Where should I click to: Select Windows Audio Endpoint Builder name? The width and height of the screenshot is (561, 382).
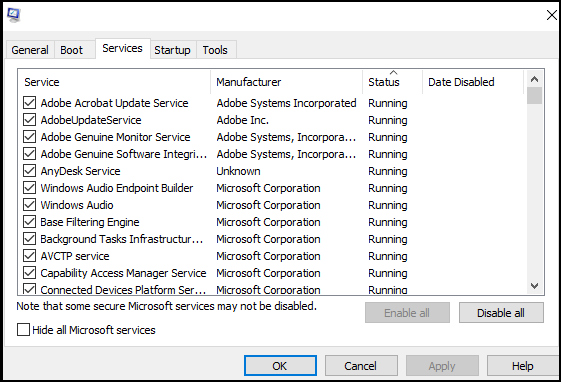coord(117,188)
